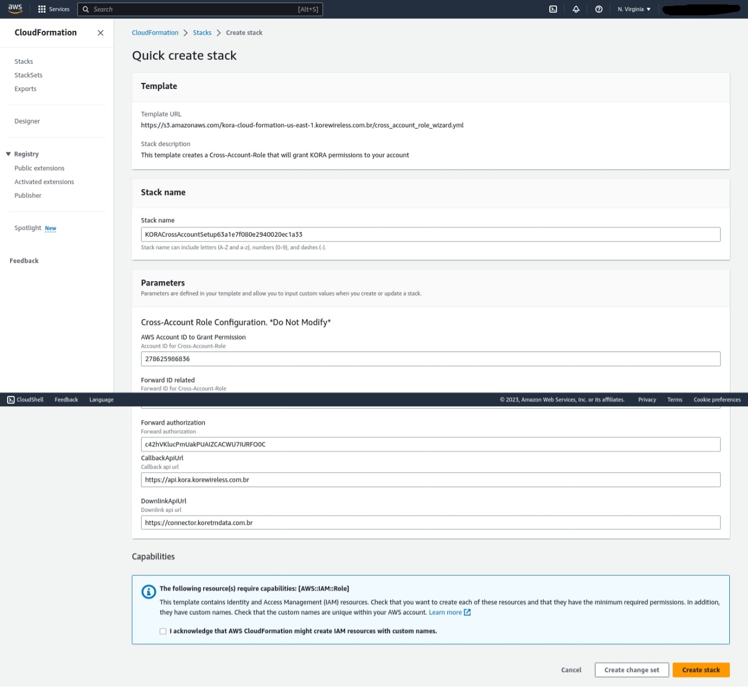
Task: Open Designer in the sidebar
Action: (x=27, y=121)
